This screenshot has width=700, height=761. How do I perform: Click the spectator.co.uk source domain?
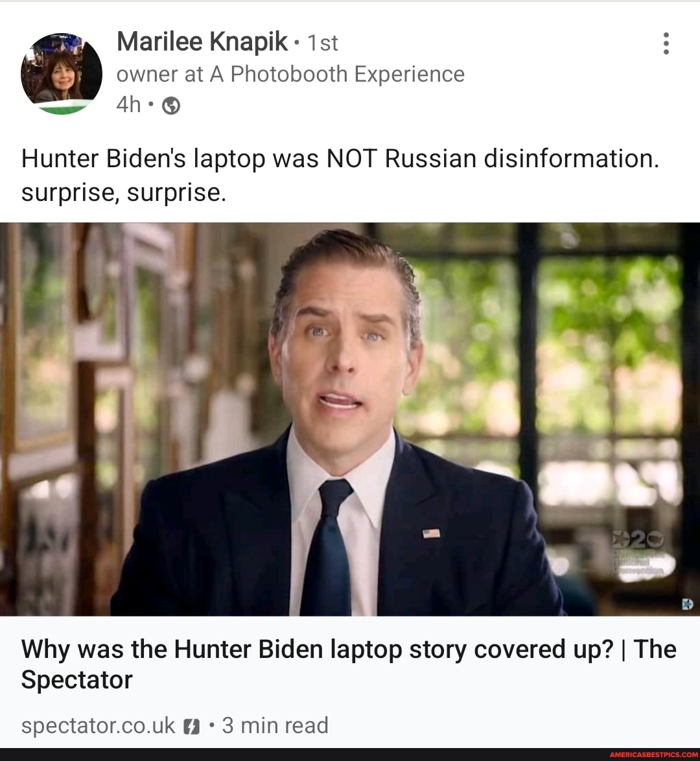click(x=98, y=726)
